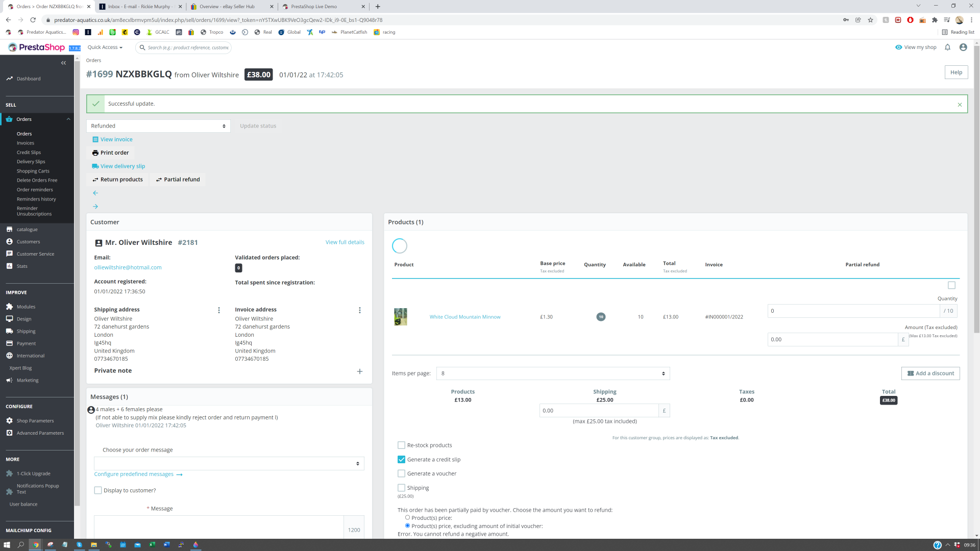Screen dimensions: 980x551
Task: Open the employee profile avatar icon
Action: (963, 47)
